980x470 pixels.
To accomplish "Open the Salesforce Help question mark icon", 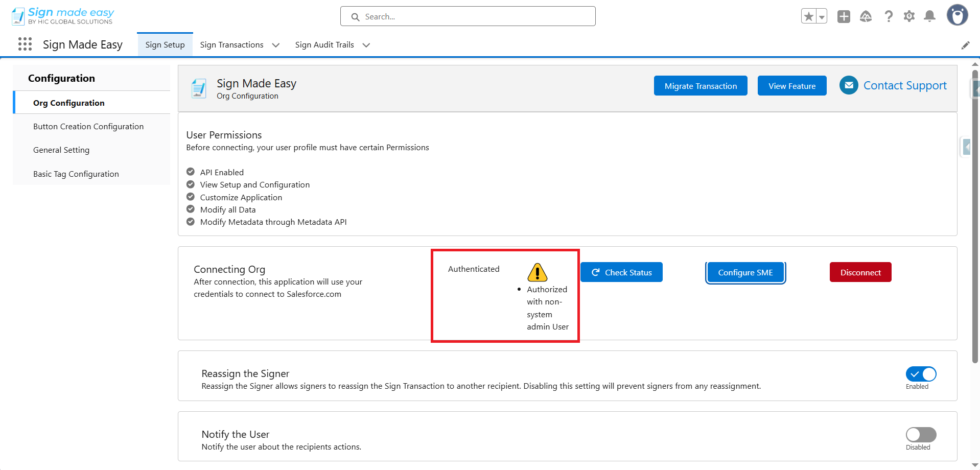I will pyautogui.click(x=889, y=17).
